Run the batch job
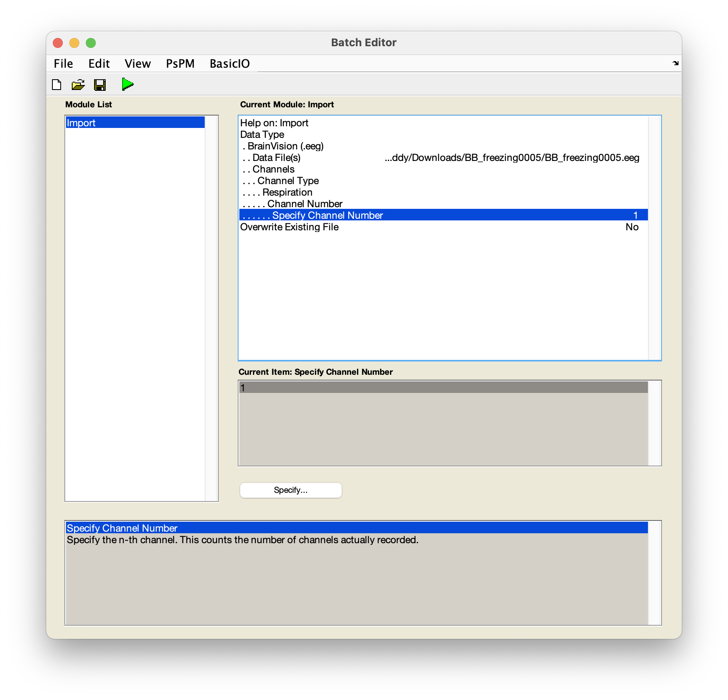 pyautogui.click(x=128, y=84)
